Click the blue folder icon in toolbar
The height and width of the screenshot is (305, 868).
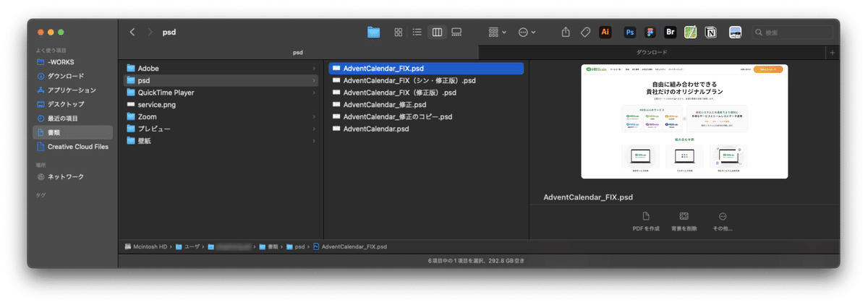(373, 32)
